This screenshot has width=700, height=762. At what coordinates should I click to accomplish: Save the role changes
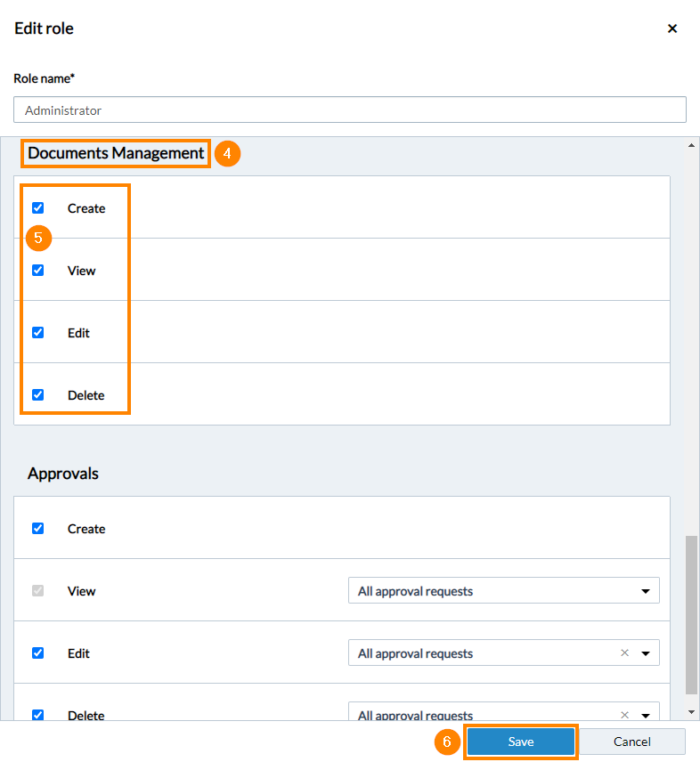[x=521, y=742]
